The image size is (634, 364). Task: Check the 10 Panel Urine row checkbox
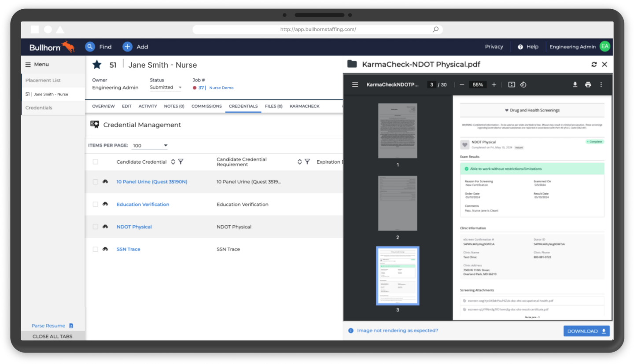coord(96,181)
